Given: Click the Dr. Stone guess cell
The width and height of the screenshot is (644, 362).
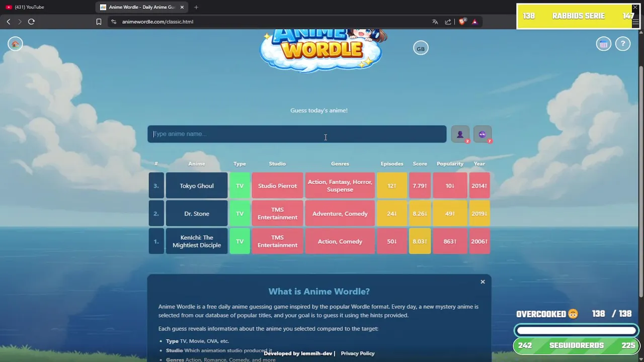Looking at the screenshot, I should (x=197, y=214).
